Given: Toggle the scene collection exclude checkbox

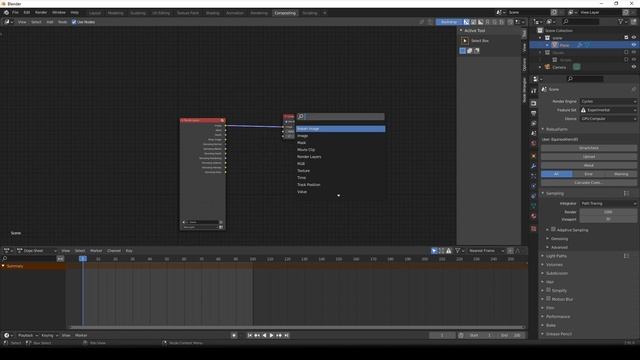Looking at the screenshot, I should (626, 38).
